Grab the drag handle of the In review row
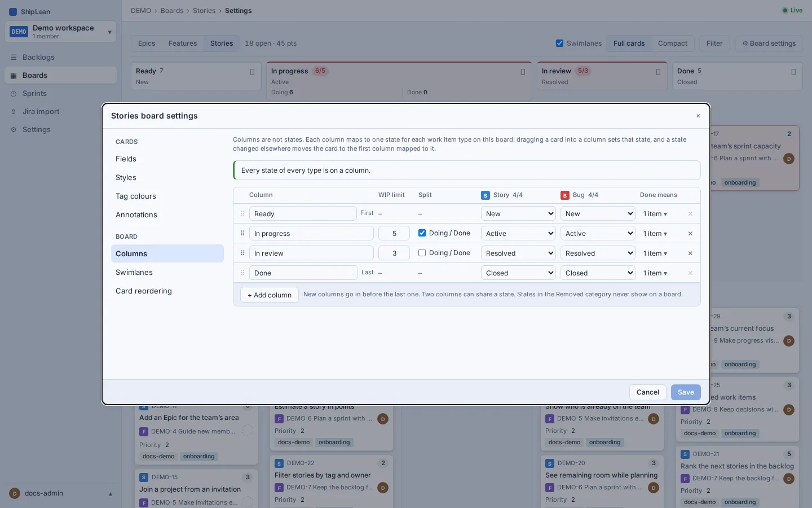812x508 pixels. [x=242, y=253]
